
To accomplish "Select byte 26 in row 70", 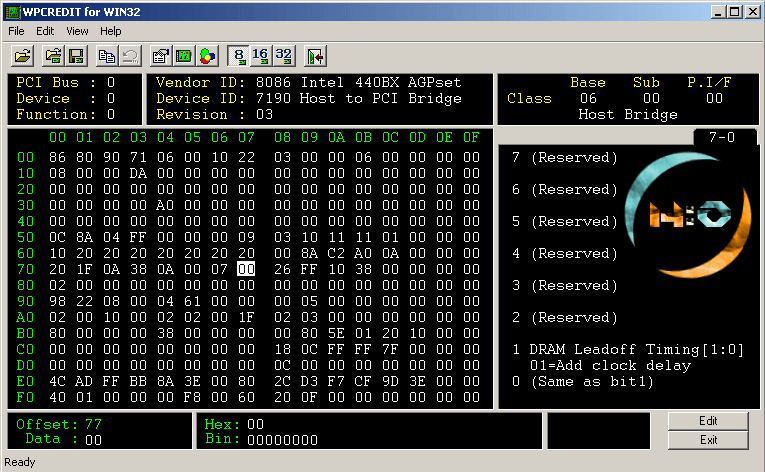I will tap(282, 269).
